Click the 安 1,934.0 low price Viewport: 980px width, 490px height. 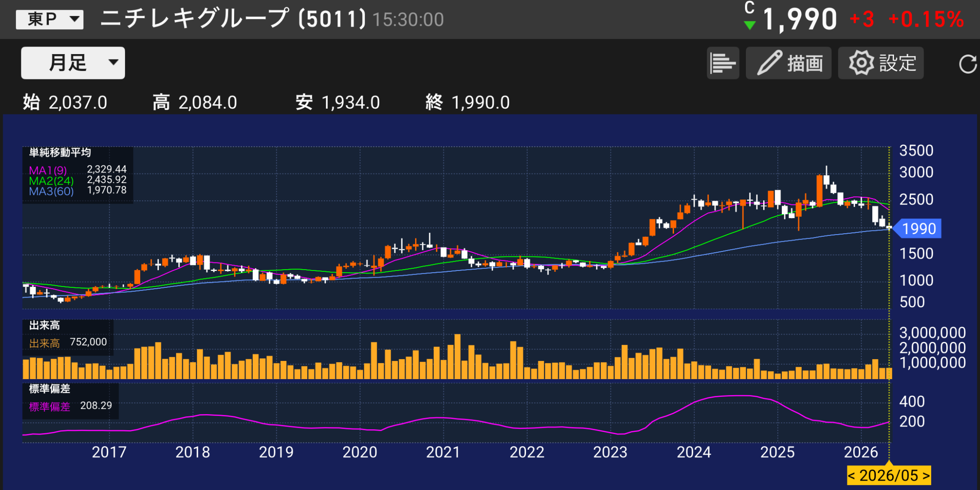click(338, 102)
